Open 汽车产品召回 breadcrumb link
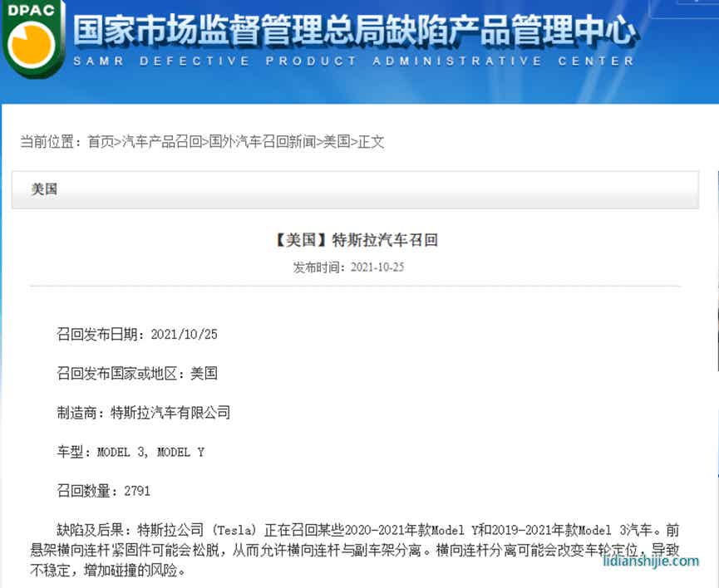 pos(161,142)
